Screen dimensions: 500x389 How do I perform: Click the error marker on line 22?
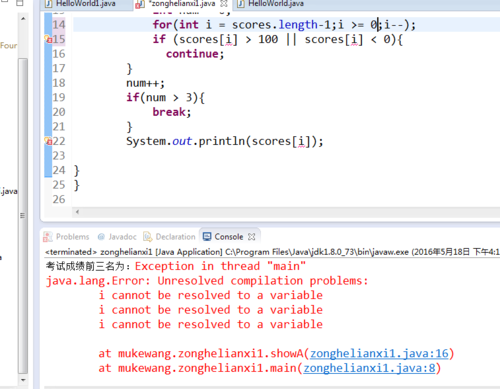(48, 141)
